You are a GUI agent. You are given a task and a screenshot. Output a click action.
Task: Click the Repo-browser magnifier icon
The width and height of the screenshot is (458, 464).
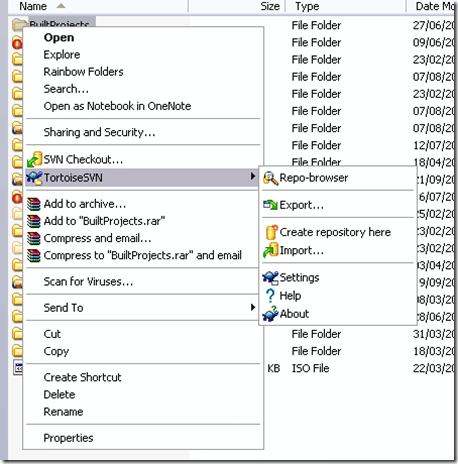pyautogui.click(x=270, y=178)
